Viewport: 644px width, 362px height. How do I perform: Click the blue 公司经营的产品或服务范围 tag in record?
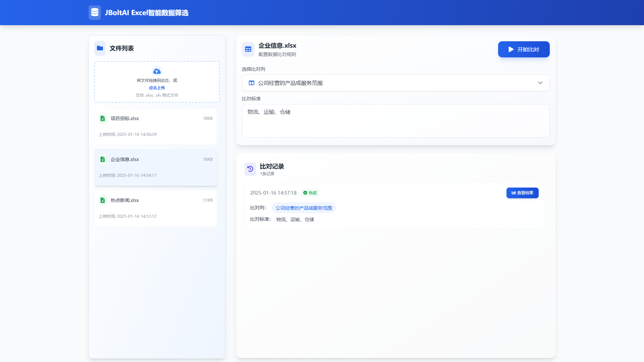click(x=304, y=208)
